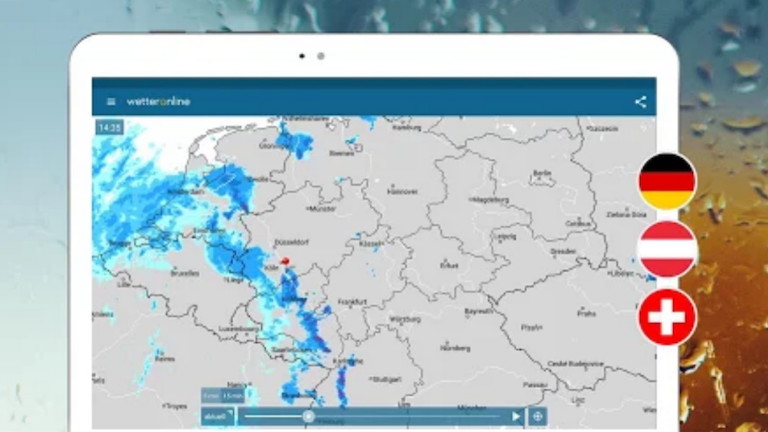Select the Swiss flag icon
768x432 pixels.
[667, 317]
